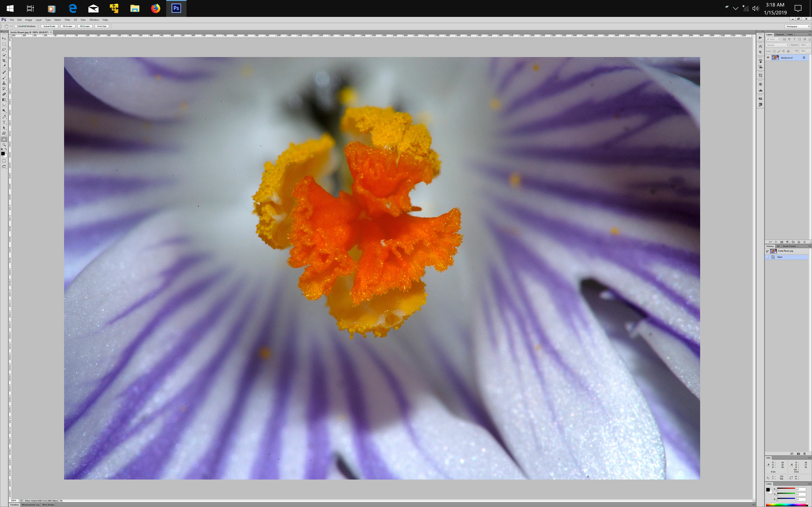
Task: Click the foreground color swatch in toolbox
Action: click(x=3, y=154)
